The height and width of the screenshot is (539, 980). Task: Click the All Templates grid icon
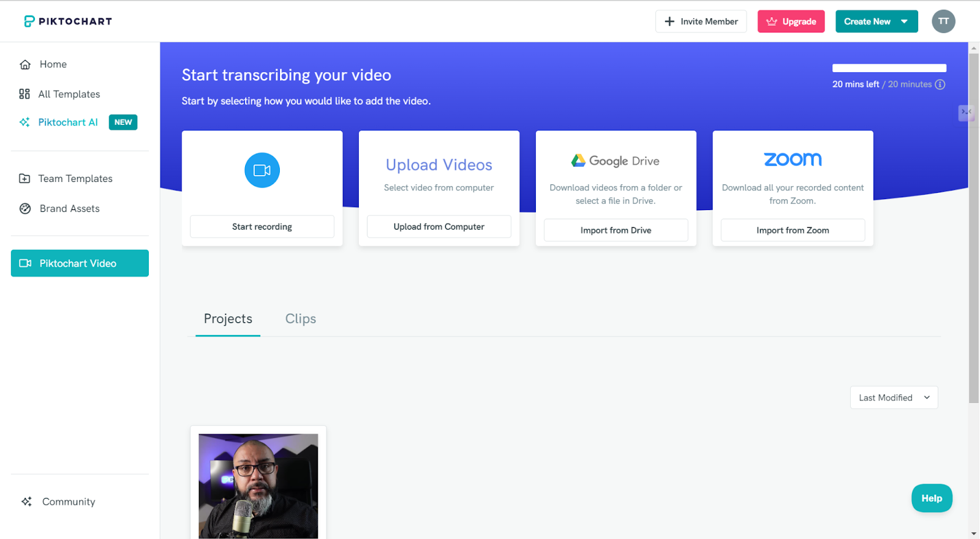pyautogui.click(x=24, y=94)
